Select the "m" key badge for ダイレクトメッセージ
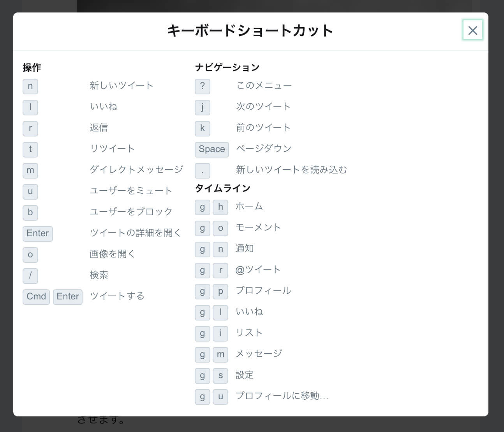The image size is (504, 432). (x=30, y=170)
